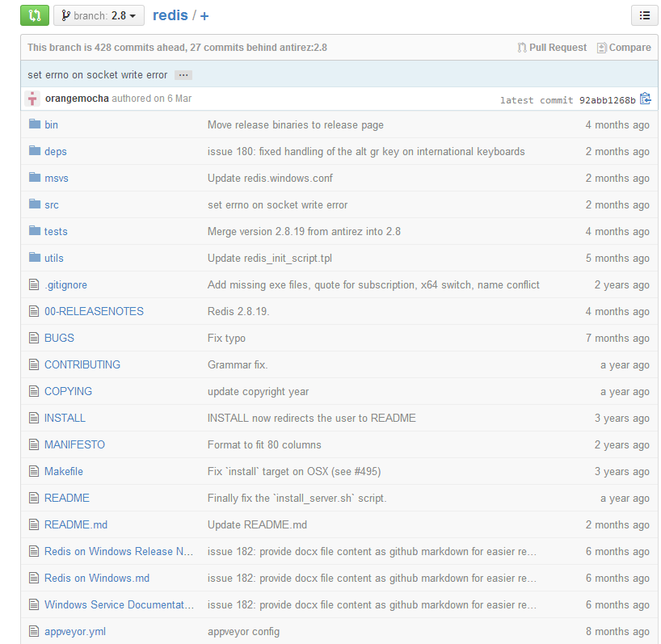Open commit about alt gr key handling
Screen dimensions: 661x644
pyautogui.click(x=366, y=151)
